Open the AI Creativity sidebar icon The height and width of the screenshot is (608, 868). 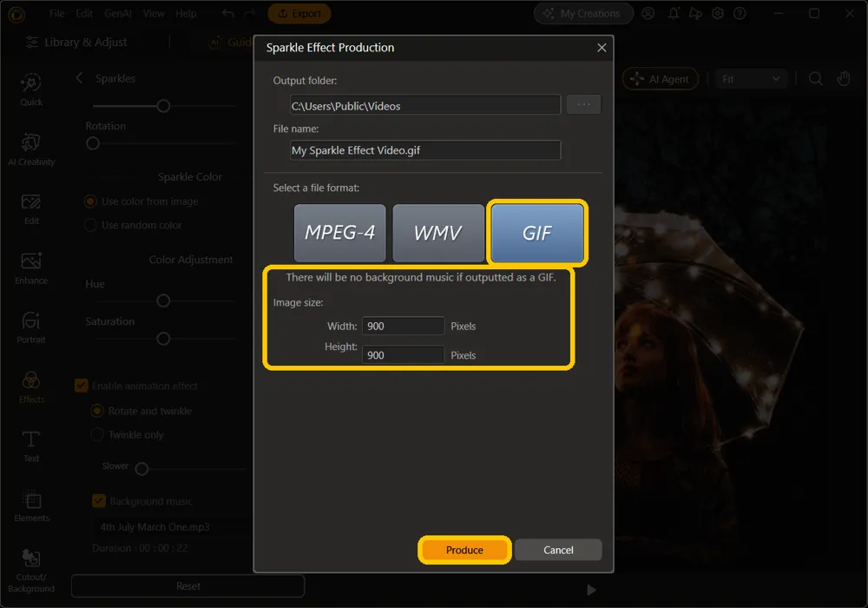tap(31, 149)
